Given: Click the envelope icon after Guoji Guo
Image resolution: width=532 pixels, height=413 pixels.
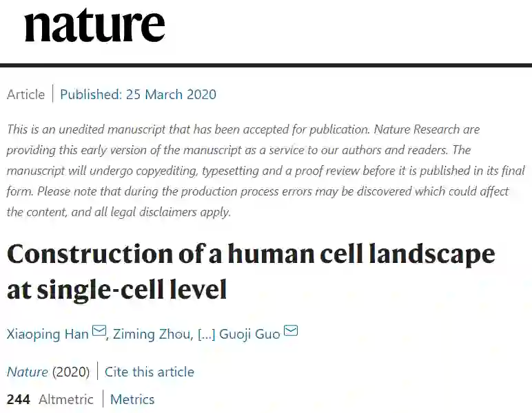Looking at the screenshot, I should [291, 332].
